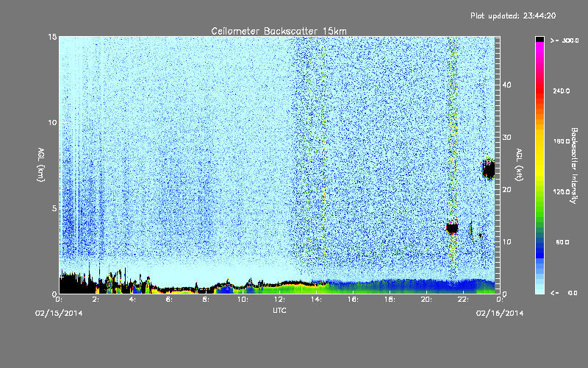
Task: Click the 2: hour tick label on the time axis
Action: (96, 300)
